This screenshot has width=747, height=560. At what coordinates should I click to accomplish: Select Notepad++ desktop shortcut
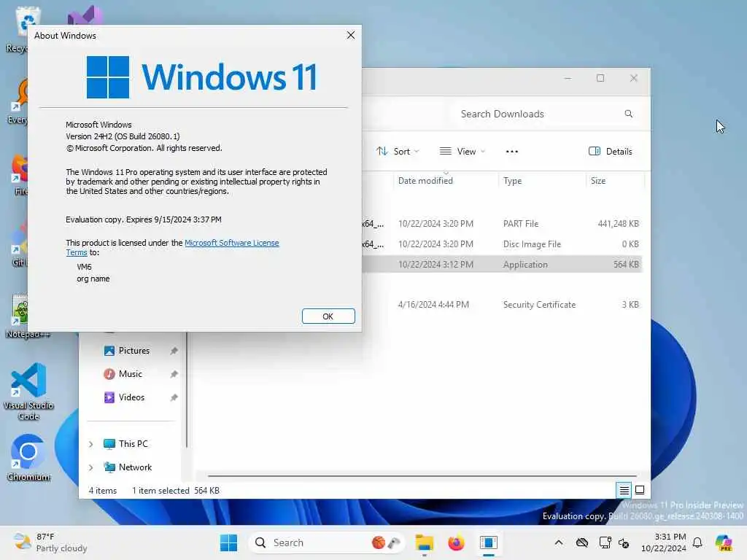(20, 316)
